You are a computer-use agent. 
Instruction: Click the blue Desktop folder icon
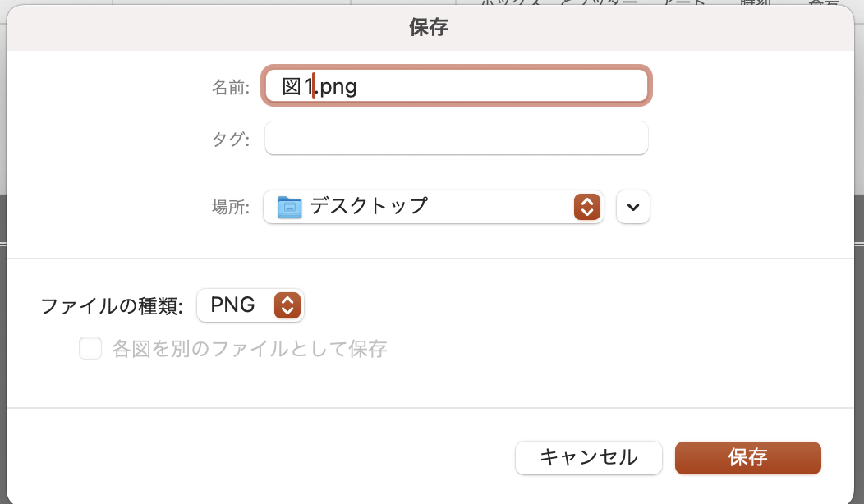click(x=290, y=207)
